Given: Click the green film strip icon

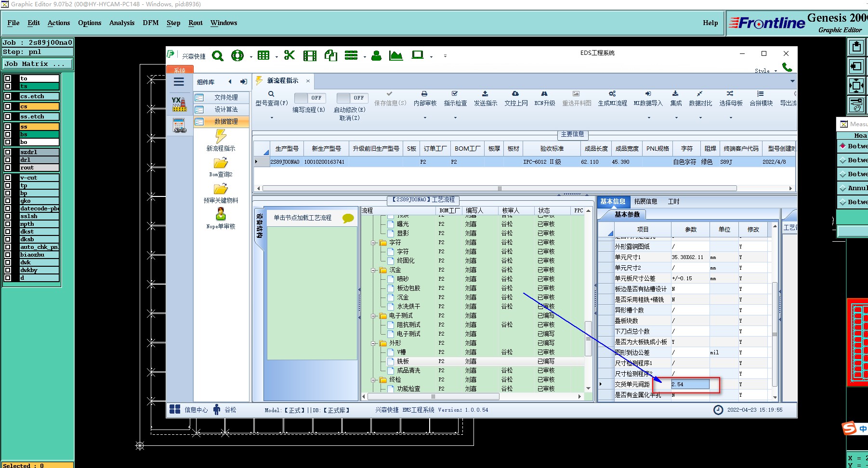Looking at the screenshot, I should pyautogui.click(x=310, y=56).
